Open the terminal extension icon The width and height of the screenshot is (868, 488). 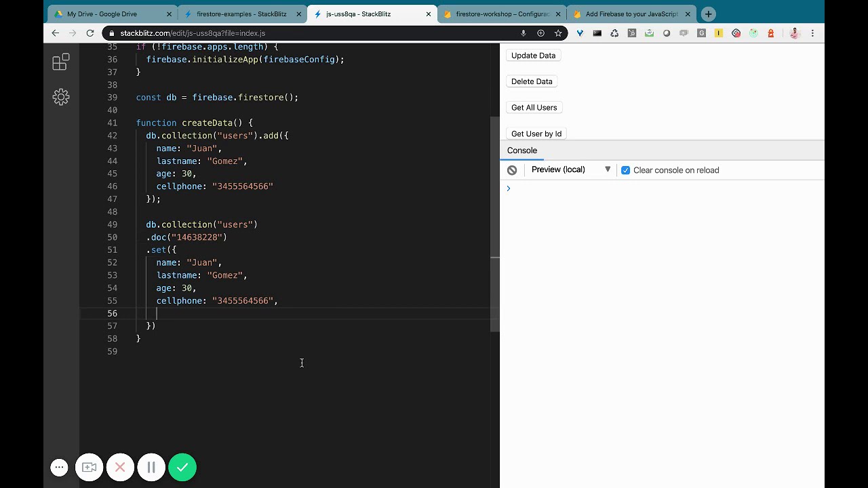coord(597,33)
